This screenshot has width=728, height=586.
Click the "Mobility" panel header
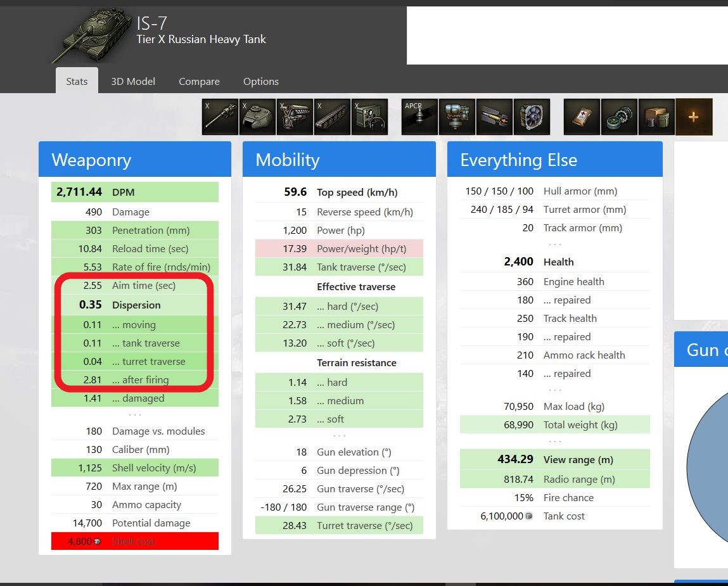pos(339,159)
